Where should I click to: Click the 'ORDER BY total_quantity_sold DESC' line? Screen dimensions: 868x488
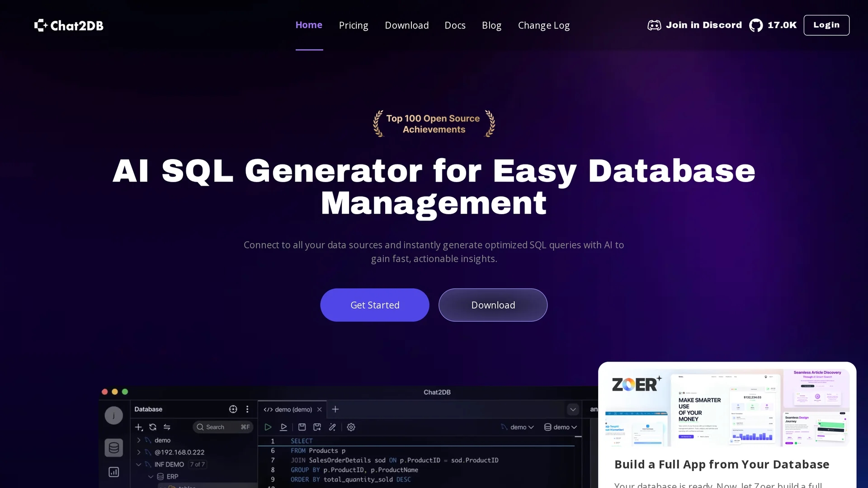tap(351, 479)
